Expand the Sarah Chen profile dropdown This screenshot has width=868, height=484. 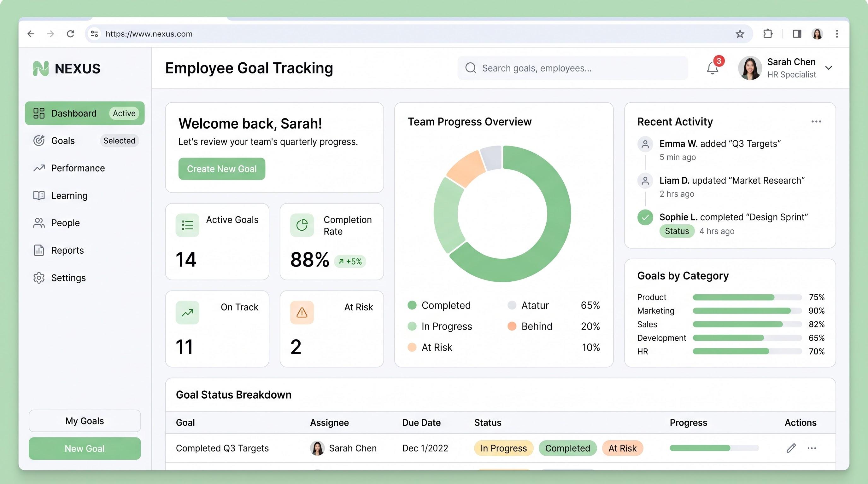pos(829,68)
